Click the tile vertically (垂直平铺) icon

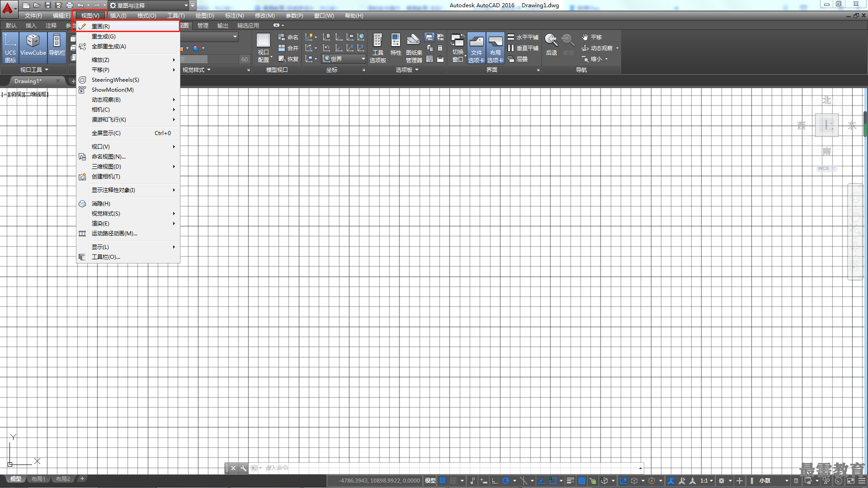511,48
